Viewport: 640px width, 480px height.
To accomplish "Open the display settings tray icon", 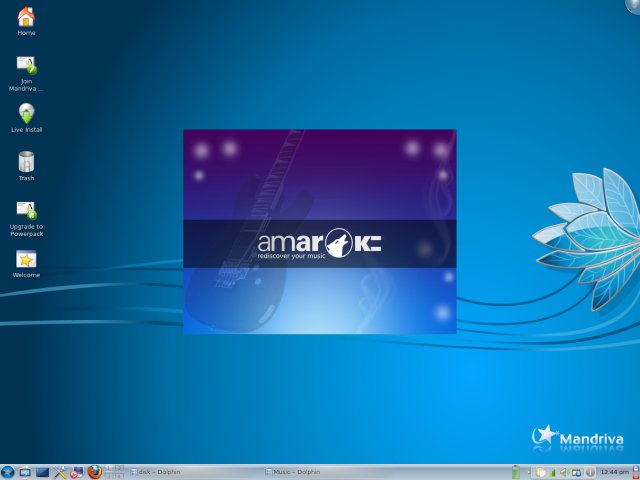I will pos(576,472).
